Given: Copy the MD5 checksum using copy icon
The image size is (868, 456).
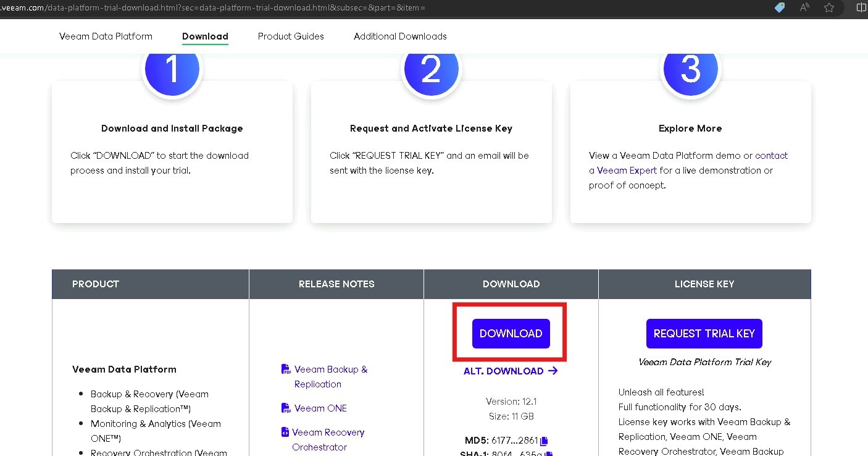Looking at the screenshot, I should click(x=544, y=441).
